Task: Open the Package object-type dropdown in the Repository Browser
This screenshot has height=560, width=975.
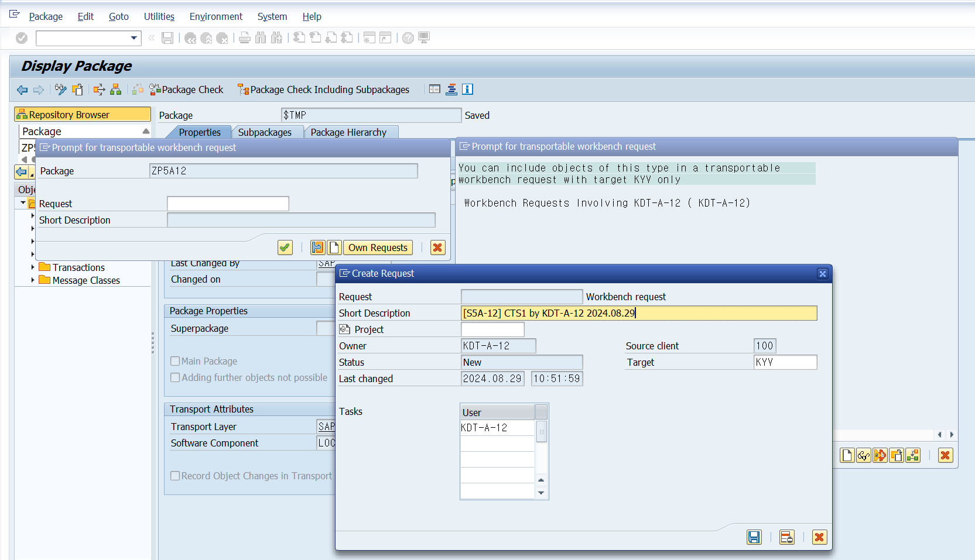Action: tap(146, 131)
